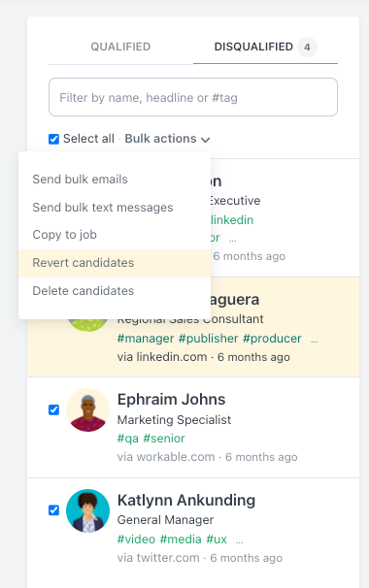Open Ephraim Johns candidate name
Viewport: 369px width, 588px height.
pos(171,400)
